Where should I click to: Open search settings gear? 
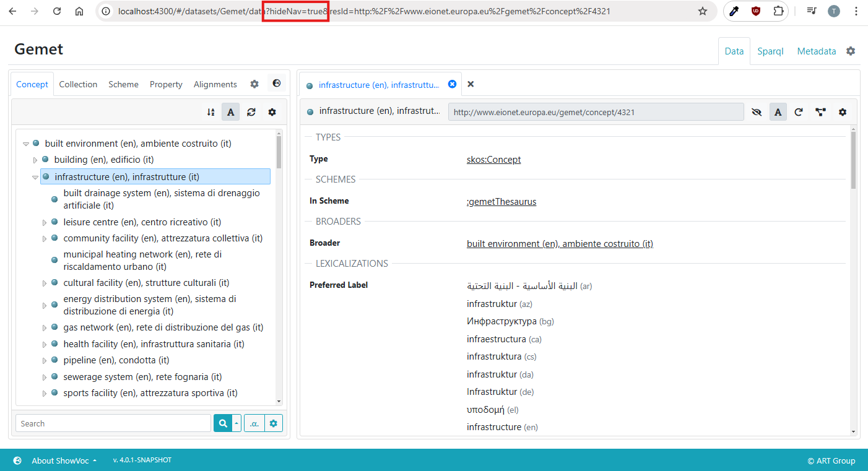(274, 423)
